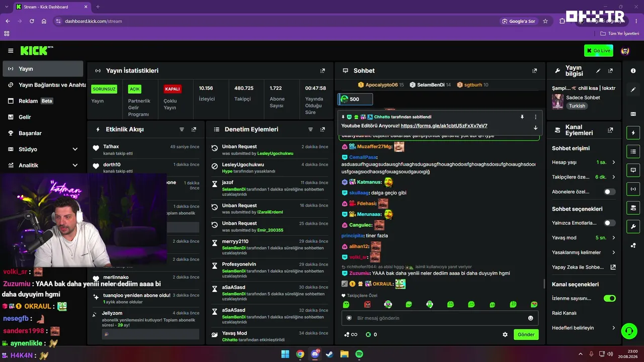The width and height of the screenshot is (644, 362).
Task: Open the emoji picker in message box
Action: [x=530, y=318]
